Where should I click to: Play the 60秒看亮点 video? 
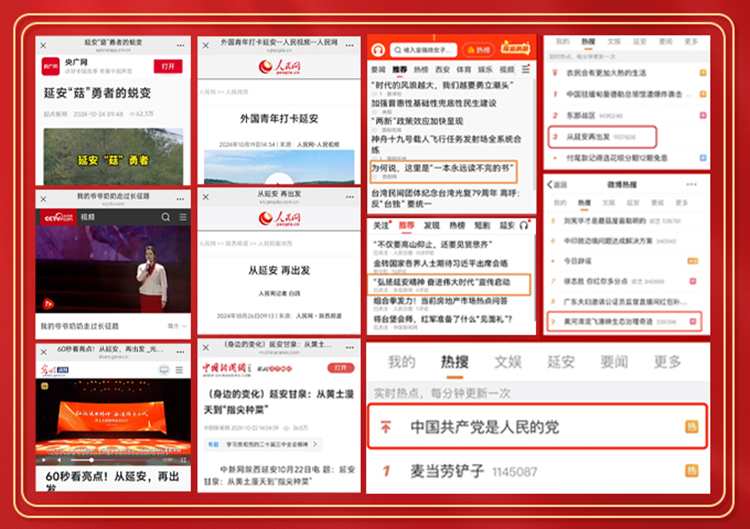[44, 460]
